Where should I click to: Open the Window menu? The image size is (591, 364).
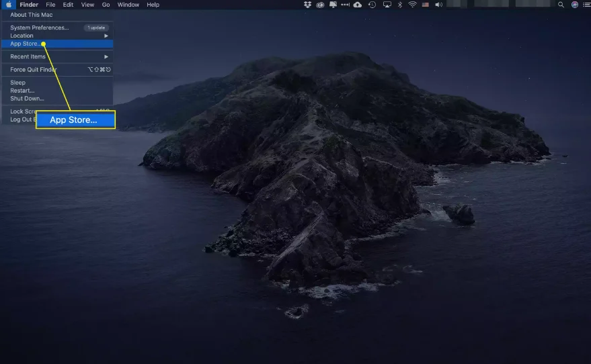point(128,5)
